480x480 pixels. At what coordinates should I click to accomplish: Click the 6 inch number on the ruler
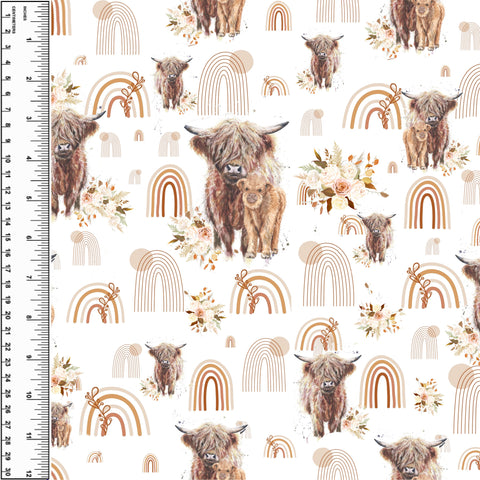click(29, 238)
